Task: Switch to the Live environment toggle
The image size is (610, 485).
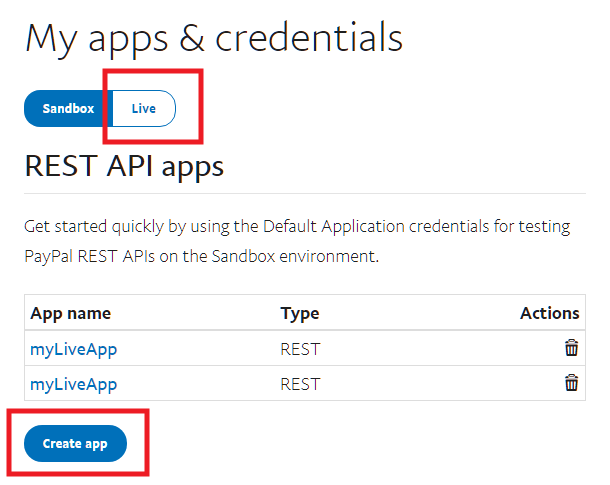Action: coord(144,109)
